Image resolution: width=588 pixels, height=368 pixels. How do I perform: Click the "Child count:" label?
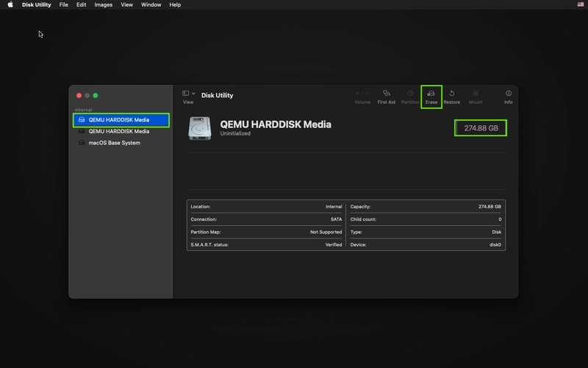[x=363, y=219]
